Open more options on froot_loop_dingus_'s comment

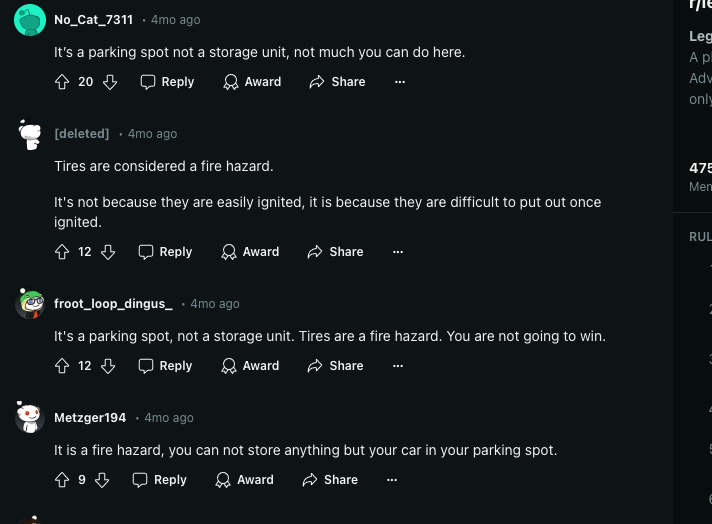coord(398,366)
